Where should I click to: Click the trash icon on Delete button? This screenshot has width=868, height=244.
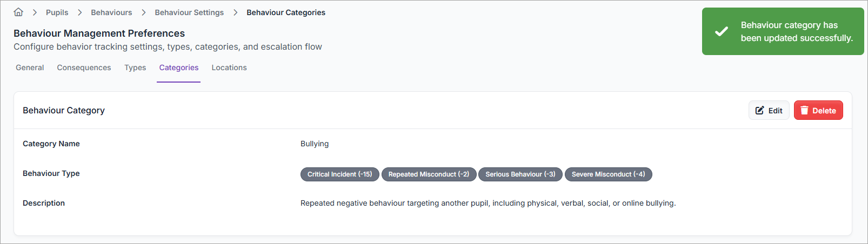coord(804,110)
